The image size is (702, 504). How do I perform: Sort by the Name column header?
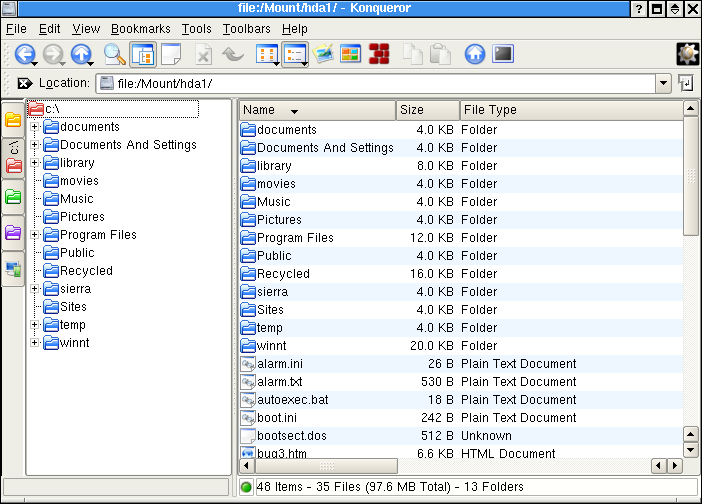point(317,110)
